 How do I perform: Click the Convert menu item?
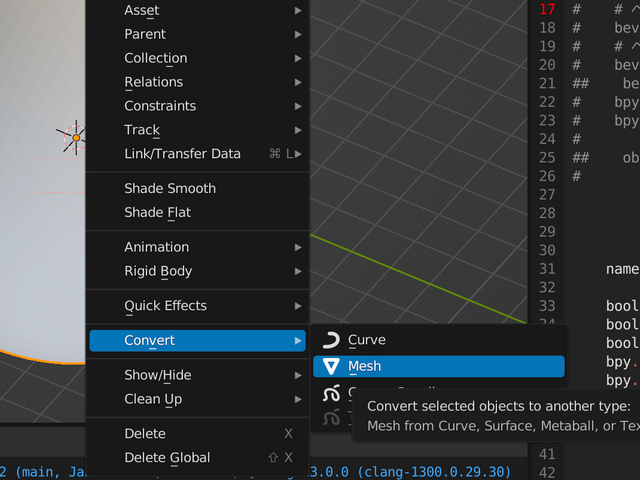click(x=150, y=341)
